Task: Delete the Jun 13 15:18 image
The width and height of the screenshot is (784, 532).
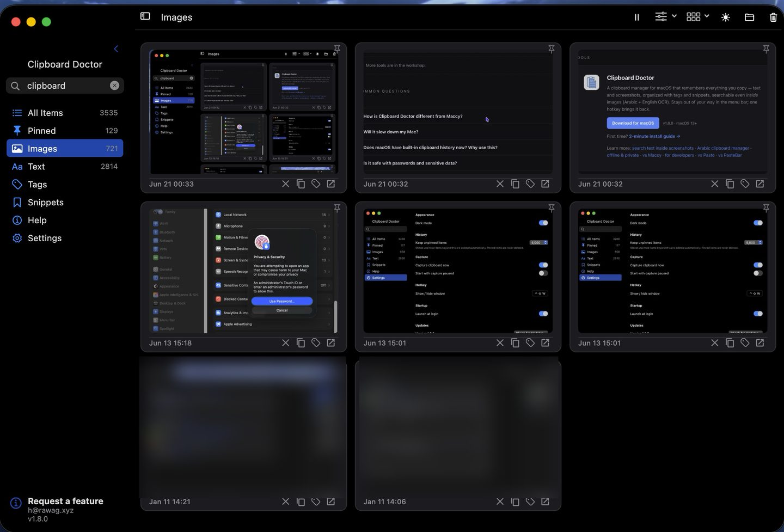Action: pyautogui.click(x=285, y=343)
